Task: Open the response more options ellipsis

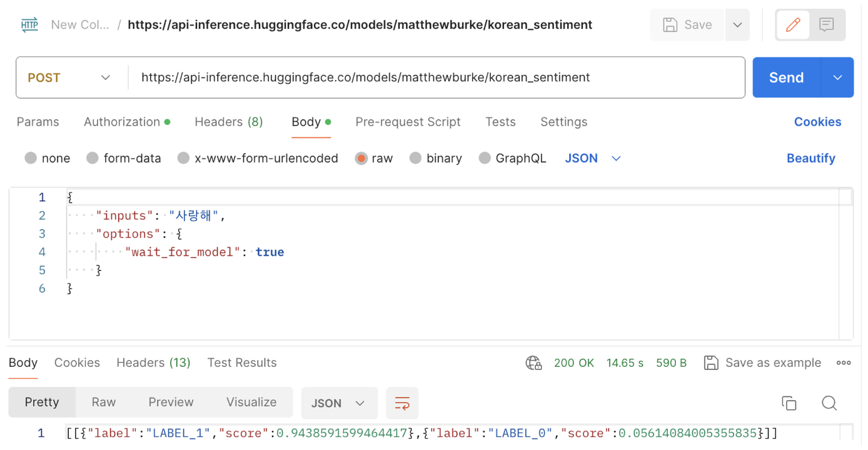Action: click(x=844, y=362)
